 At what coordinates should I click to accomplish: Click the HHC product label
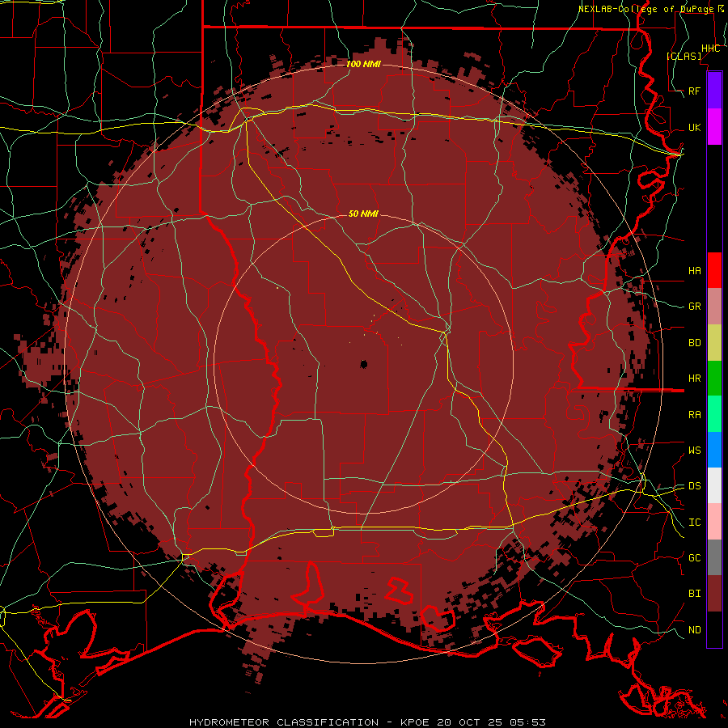click(x=711, y=49)
